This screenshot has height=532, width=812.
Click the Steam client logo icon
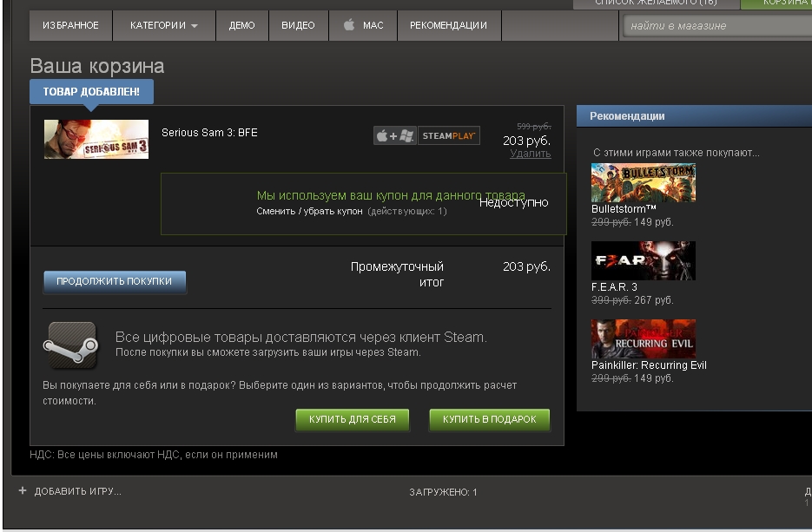point(71,345)
